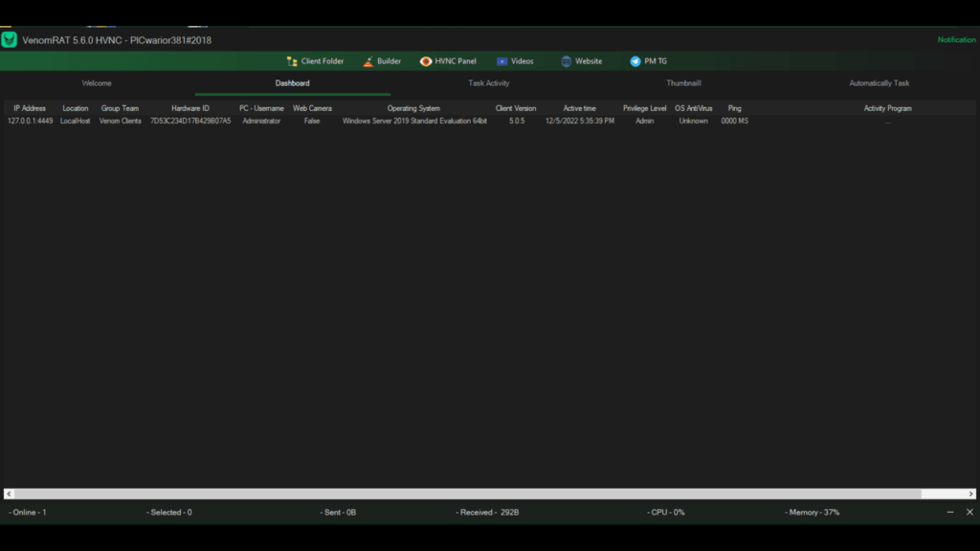Click the Online - 1 status entry
This screenshot has height=551, width=980.
point(28,513)
